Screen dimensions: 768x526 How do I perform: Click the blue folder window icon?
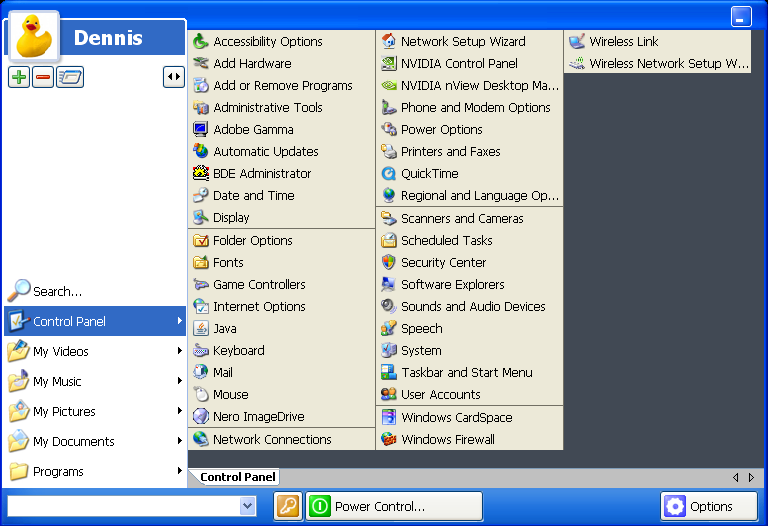click(70, 77)
